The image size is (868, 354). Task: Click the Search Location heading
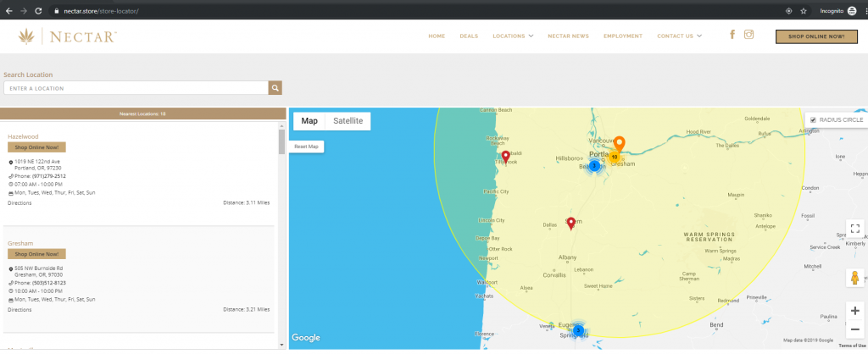[28, 75]
